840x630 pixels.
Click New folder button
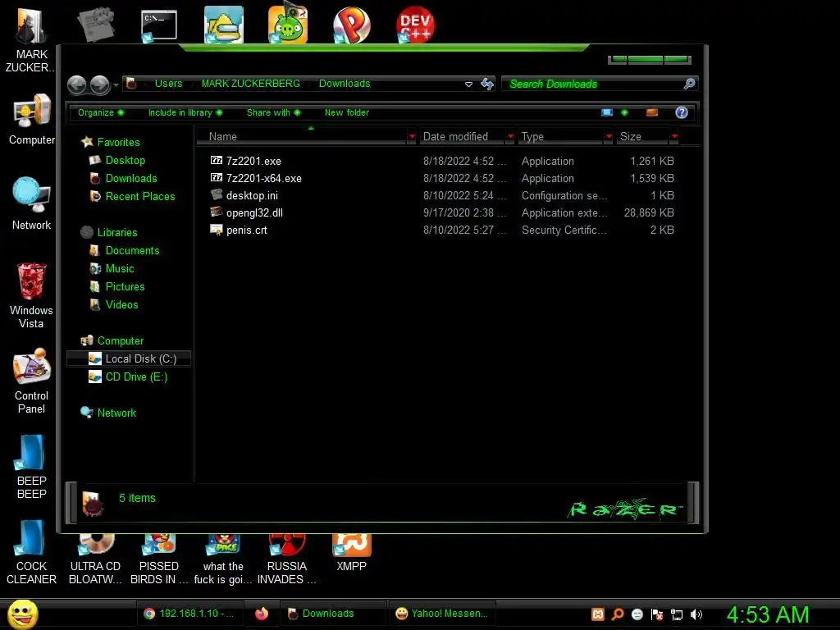(347, 112)
